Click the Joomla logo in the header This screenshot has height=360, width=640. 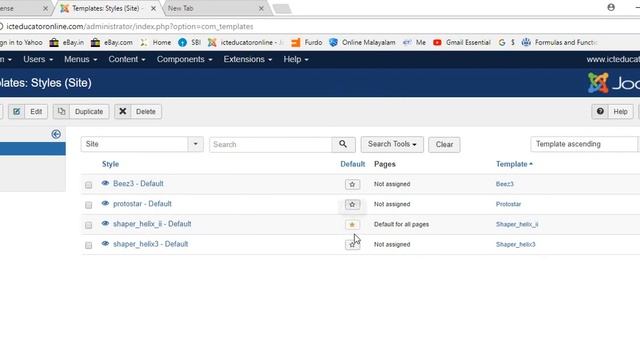click(613, 83)
